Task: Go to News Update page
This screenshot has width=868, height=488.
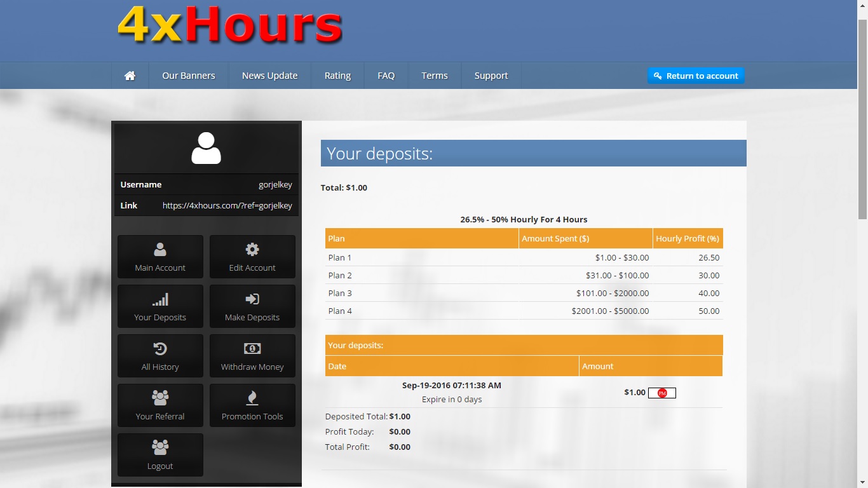Action: pyautogui.click(x=269, y=76)
